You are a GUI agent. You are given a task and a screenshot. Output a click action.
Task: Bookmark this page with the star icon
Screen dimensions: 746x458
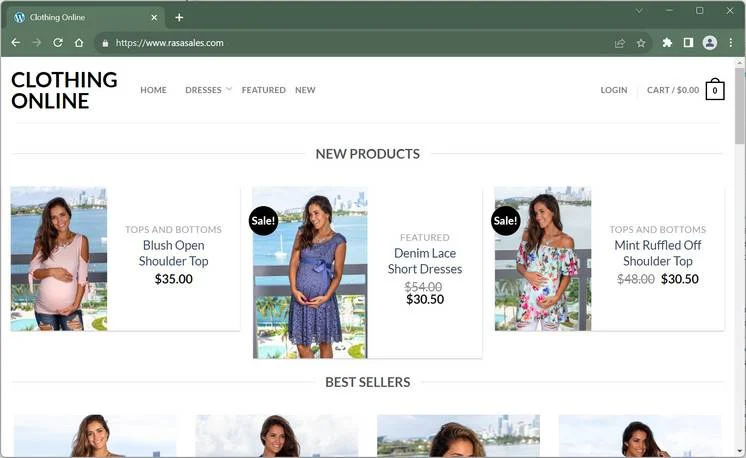tap(641, 43)
